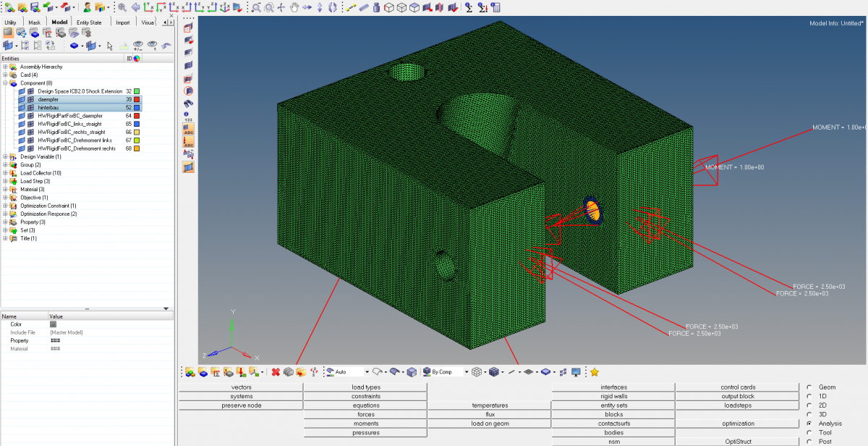
Task: Select the pan hand tool in the view toolbar
Action: 294,7
